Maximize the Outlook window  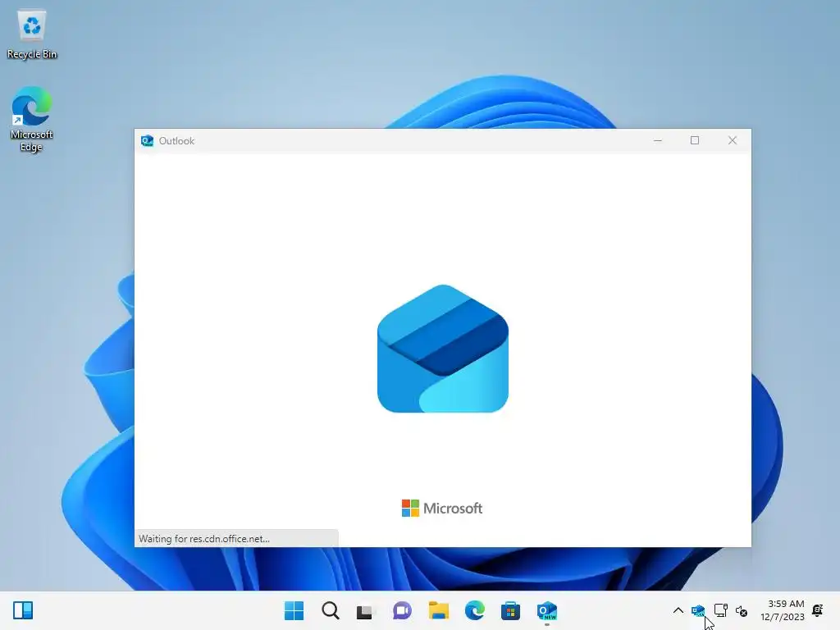coord(695,140)
